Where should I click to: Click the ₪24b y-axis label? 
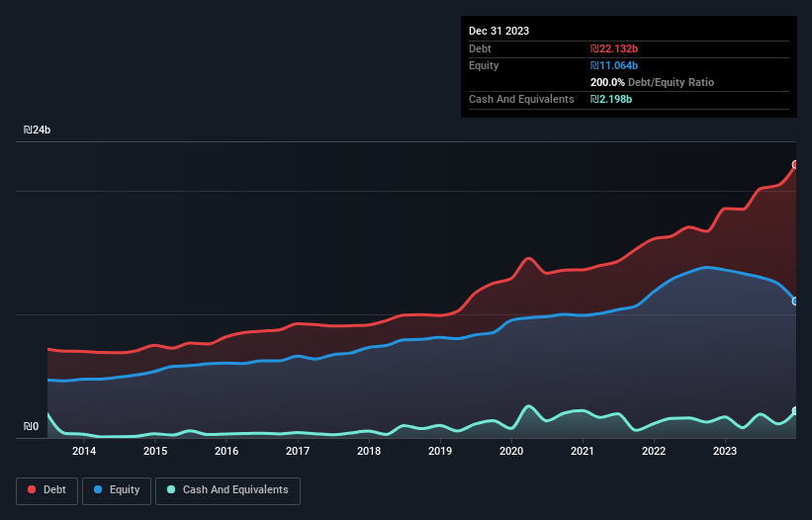37,130
